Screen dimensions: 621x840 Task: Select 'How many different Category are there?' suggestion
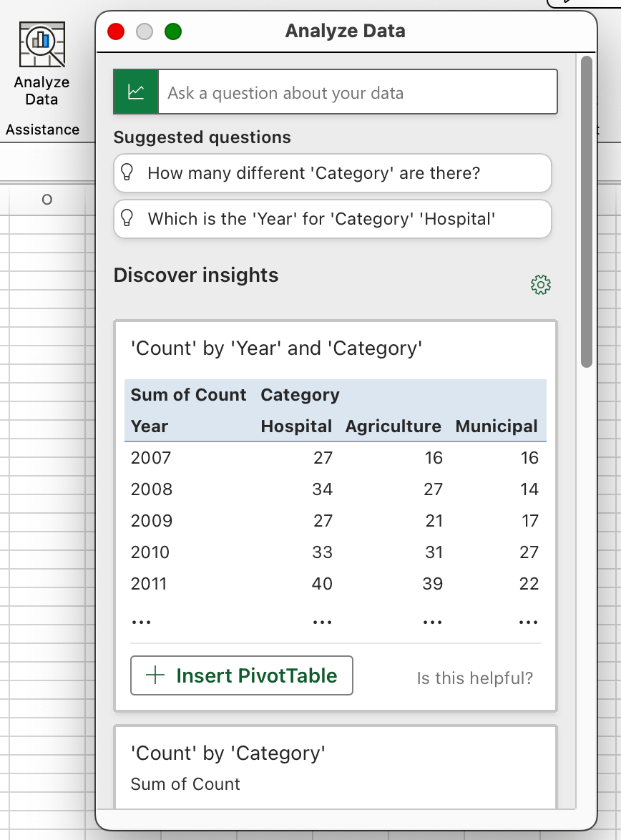(332, 173)
